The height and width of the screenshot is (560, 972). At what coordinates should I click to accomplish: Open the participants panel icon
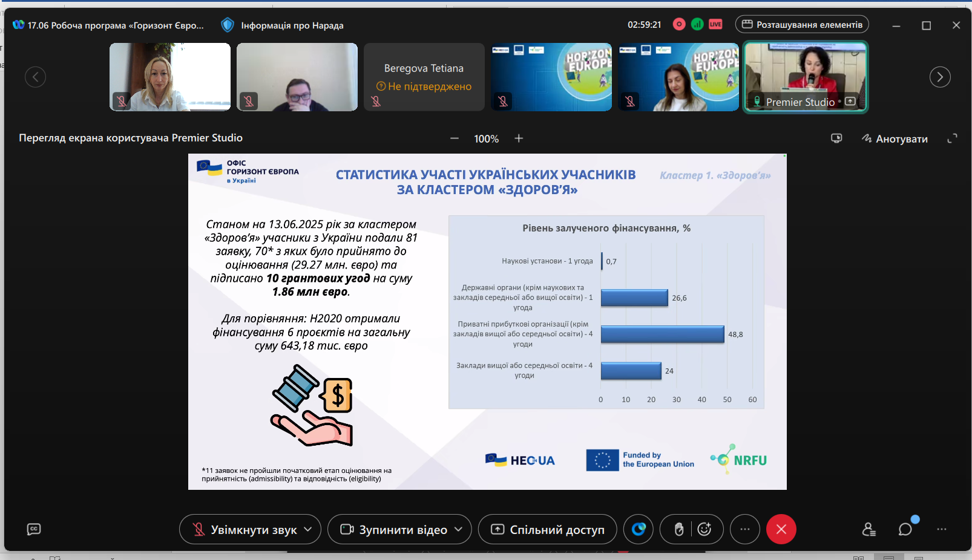pos(869,529)
